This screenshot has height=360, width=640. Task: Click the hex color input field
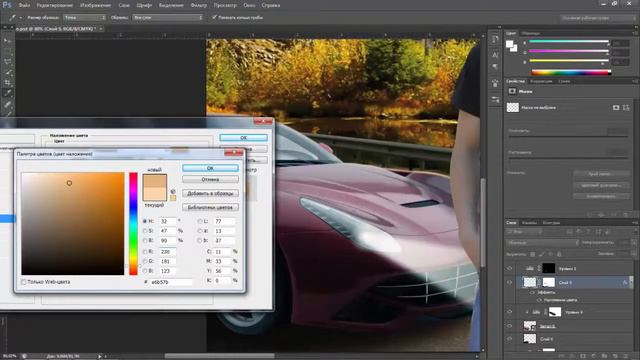tap(171, 282)
